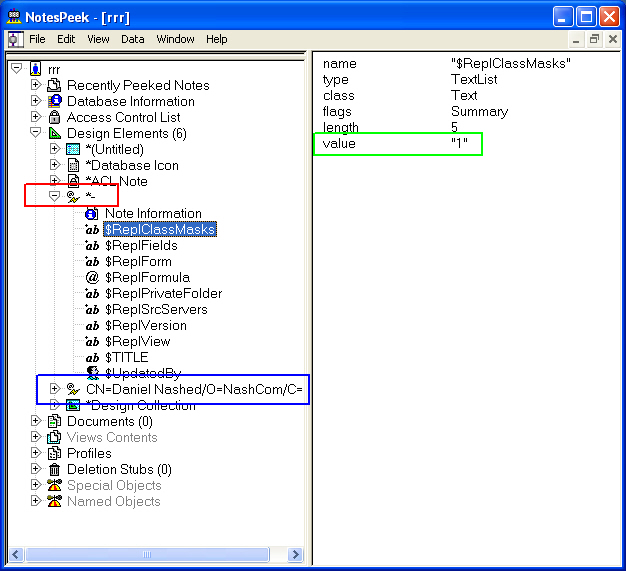Click the text-field icon beside $ReplVersion

pyautogui.click(x=92, y=326)
